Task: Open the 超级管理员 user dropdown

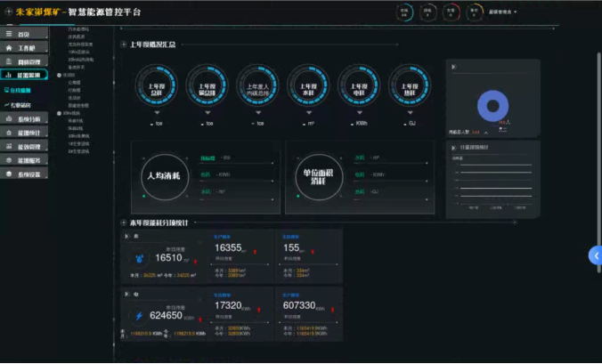Action: (x=503, y=12)
